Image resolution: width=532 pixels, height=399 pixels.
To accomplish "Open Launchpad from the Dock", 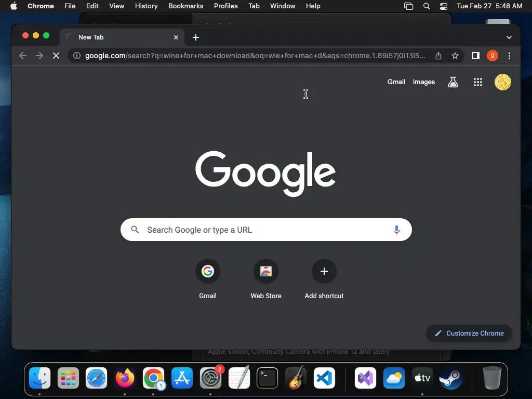I will point(68,378).
